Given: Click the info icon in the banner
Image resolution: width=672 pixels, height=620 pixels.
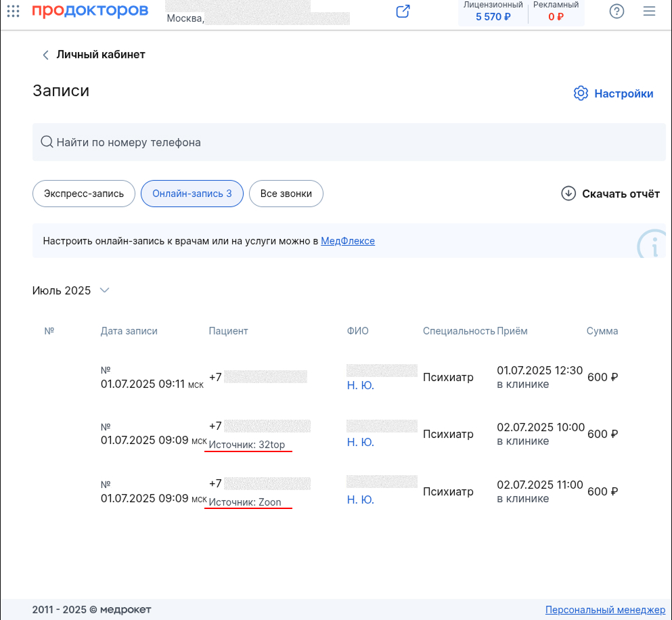Looking at the screenshot, I should coord(653,245).
